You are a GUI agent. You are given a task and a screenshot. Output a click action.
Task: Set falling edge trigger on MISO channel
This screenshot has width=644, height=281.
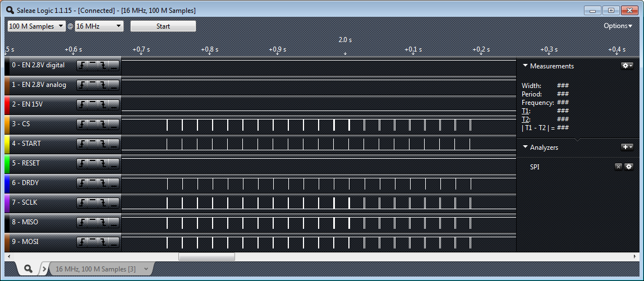[x=103, y=222]
